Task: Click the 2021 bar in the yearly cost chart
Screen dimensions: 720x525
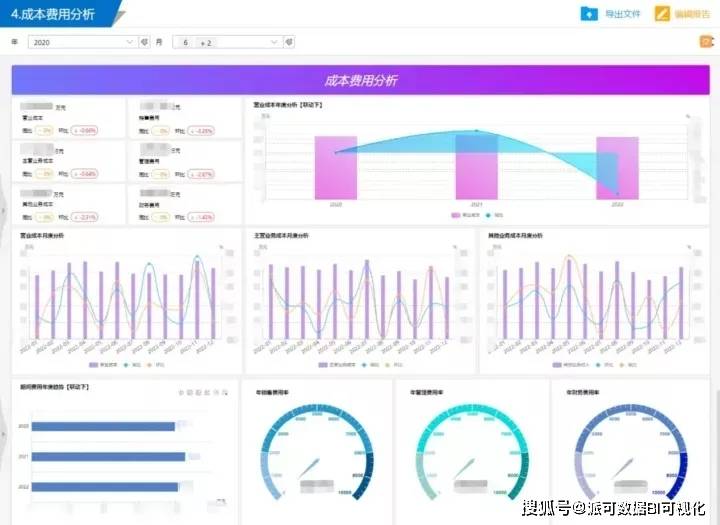Action: point(477,167)
